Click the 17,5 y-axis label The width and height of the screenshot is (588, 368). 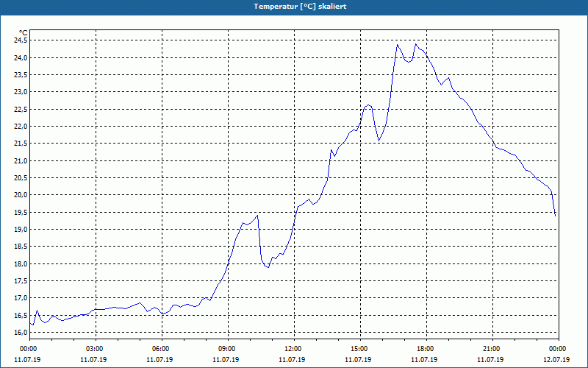pyautogui.click(x=21, y=281)
